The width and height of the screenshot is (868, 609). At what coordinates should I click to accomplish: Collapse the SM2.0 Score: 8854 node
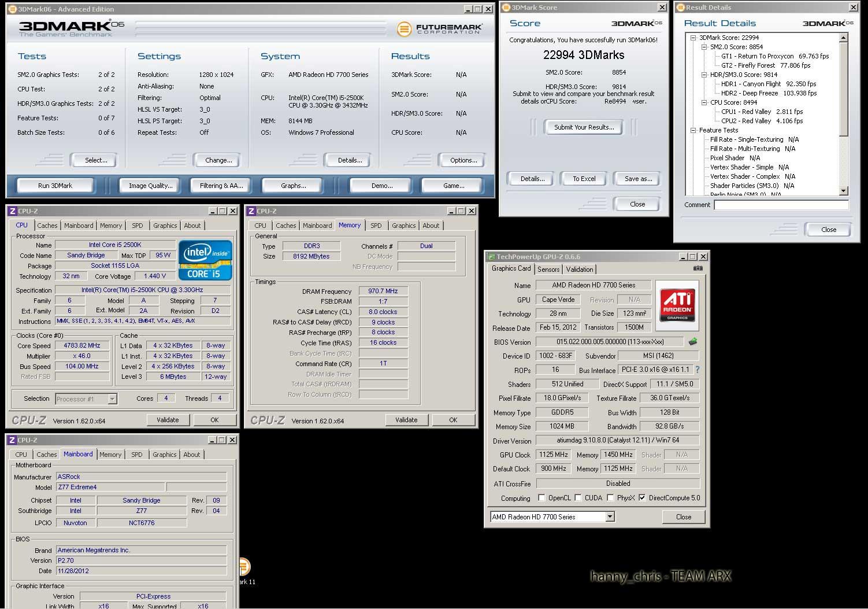coord(704,47)
